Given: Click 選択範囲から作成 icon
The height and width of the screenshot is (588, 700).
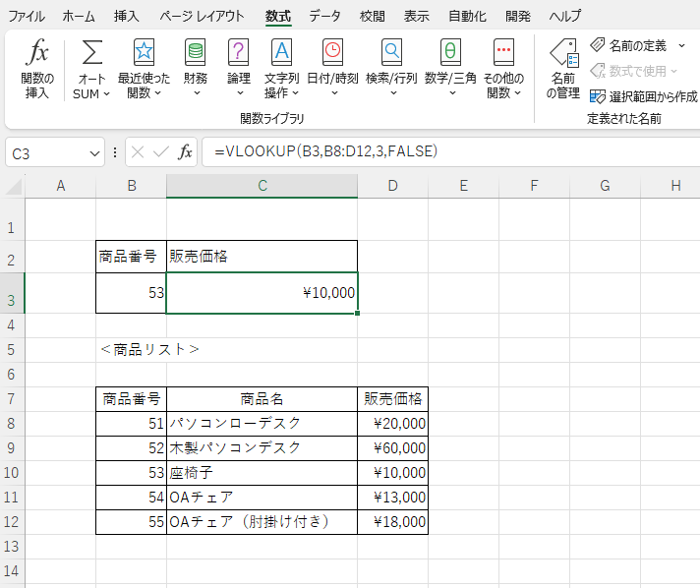Looking at the screenshot, I should (x=598, y=96).
